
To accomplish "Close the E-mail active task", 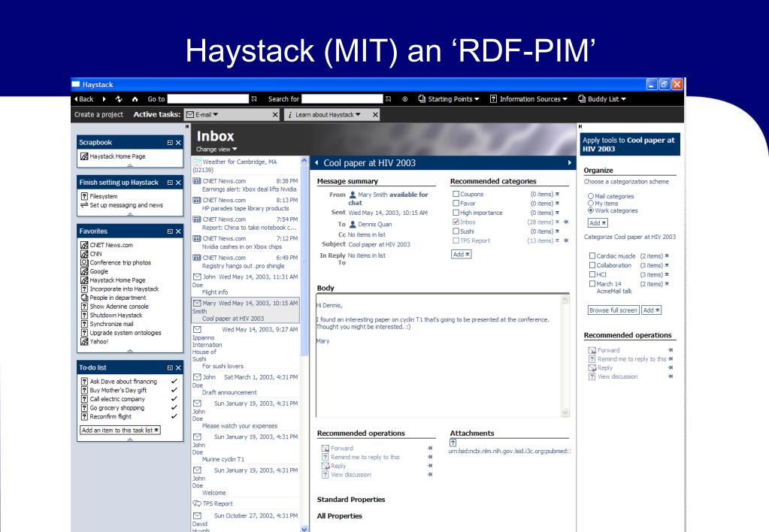I will click(x=275, y=115).
